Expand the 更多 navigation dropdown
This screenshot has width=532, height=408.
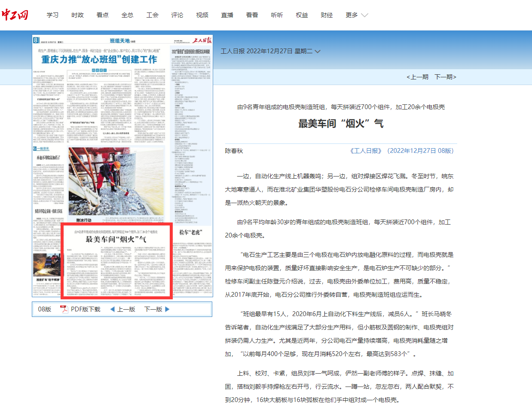pyautogui.click(x=357, y=15)
